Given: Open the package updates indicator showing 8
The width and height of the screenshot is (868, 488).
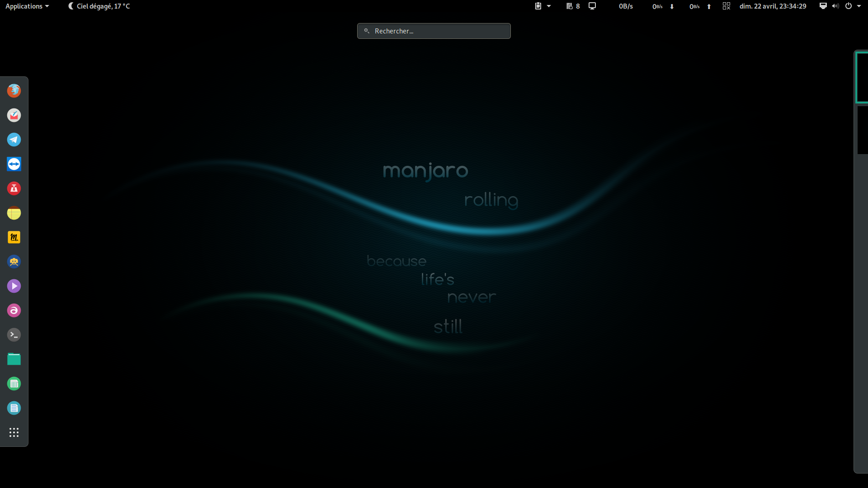Looking at the screenshot, I should [x=573, y=6].
